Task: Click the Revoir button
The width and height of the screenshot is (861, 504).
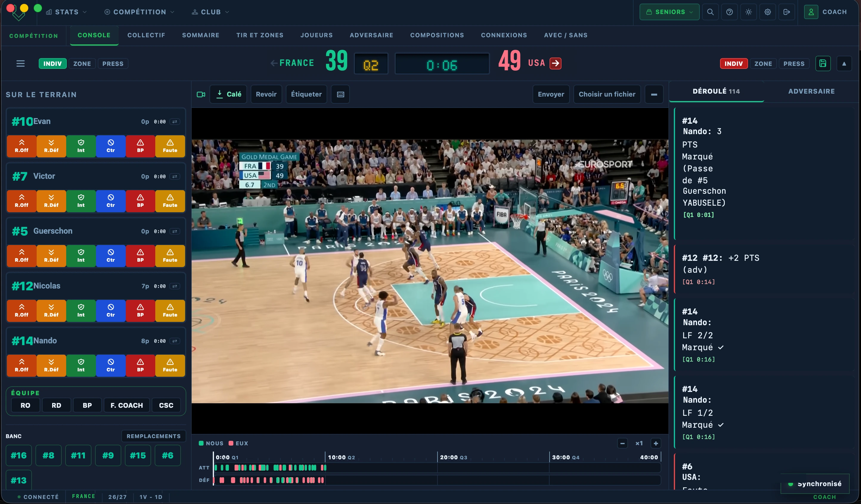Action: (x=266, y=94)
